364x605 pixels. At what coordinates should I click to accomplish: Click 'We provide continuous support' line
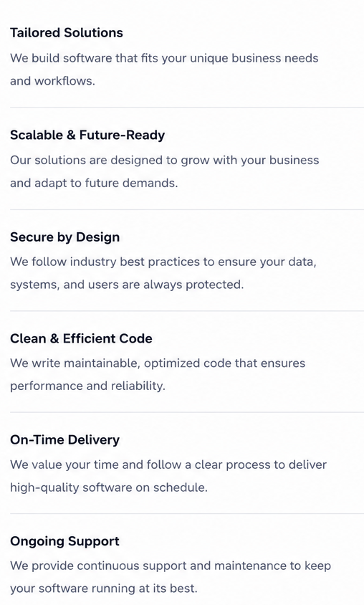(171, 566)
